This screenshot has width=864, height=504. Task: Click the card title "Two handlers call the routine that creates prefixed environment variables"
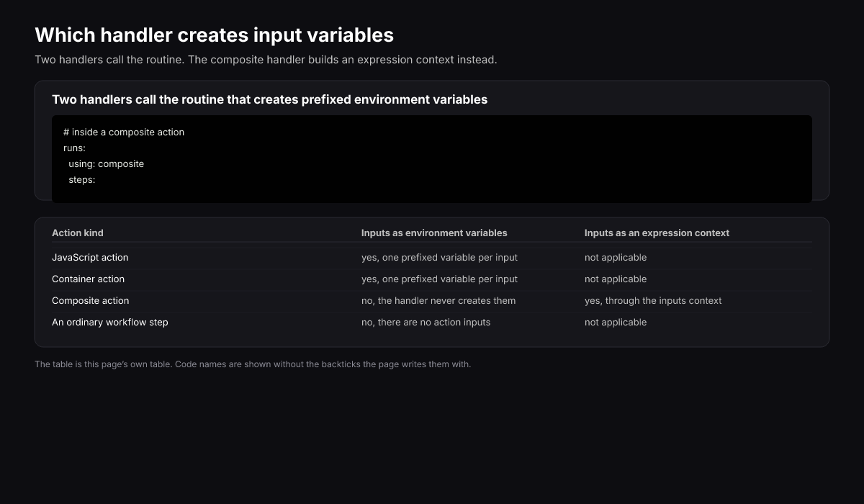coord(269,99)
